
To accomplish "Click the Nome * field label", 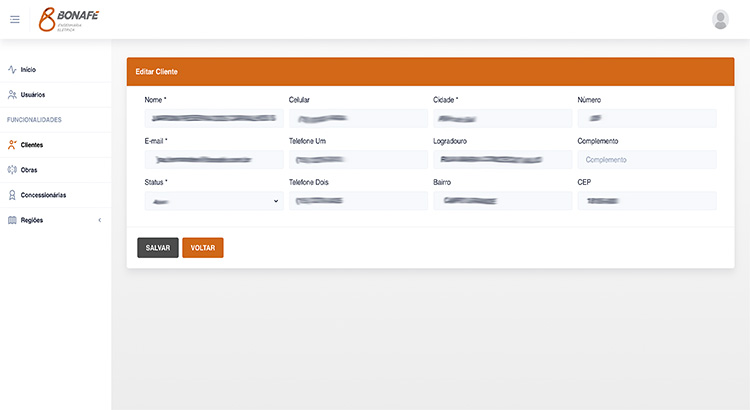I will [155, 100].
